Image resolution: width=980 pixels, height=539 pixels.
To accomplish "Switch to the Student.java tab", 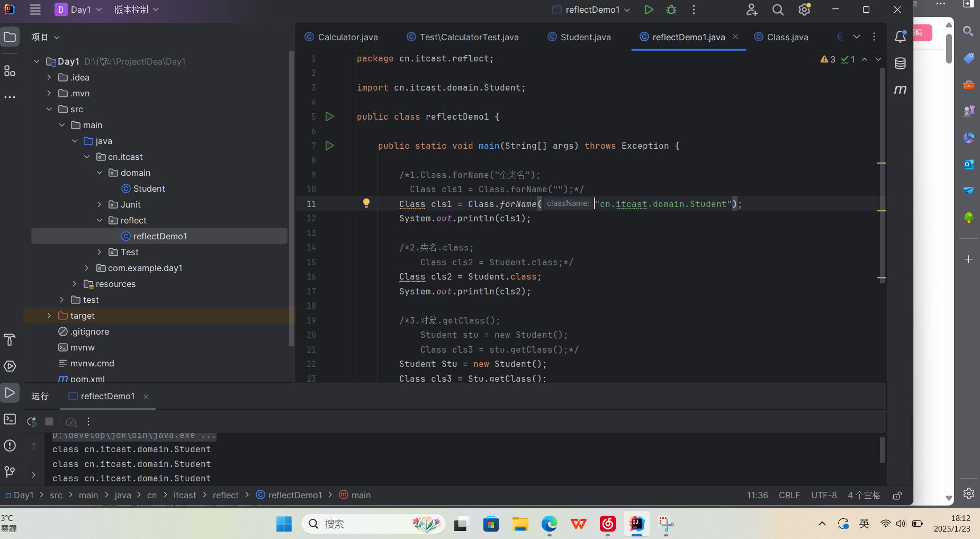I will [x=579, y=37].
